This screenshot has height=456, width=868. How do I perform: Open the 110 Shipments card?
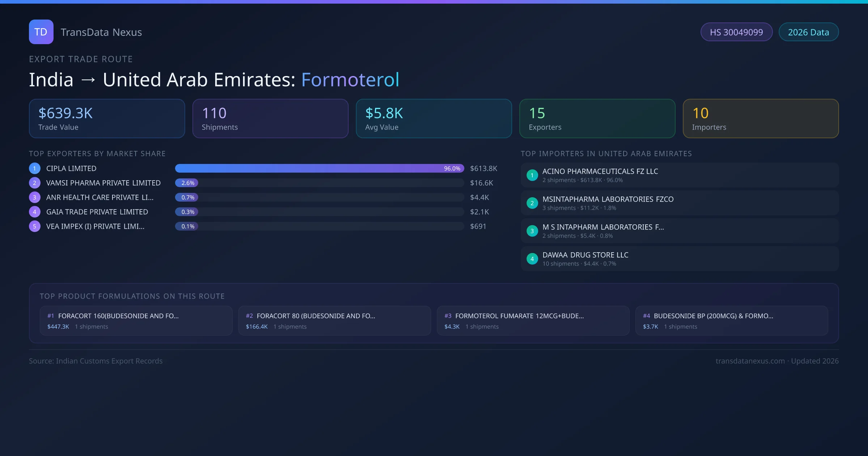tap(270, 118)
